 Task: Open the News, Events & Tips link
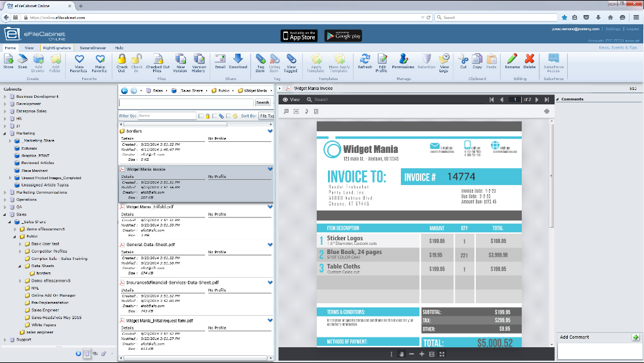[616, 47]
